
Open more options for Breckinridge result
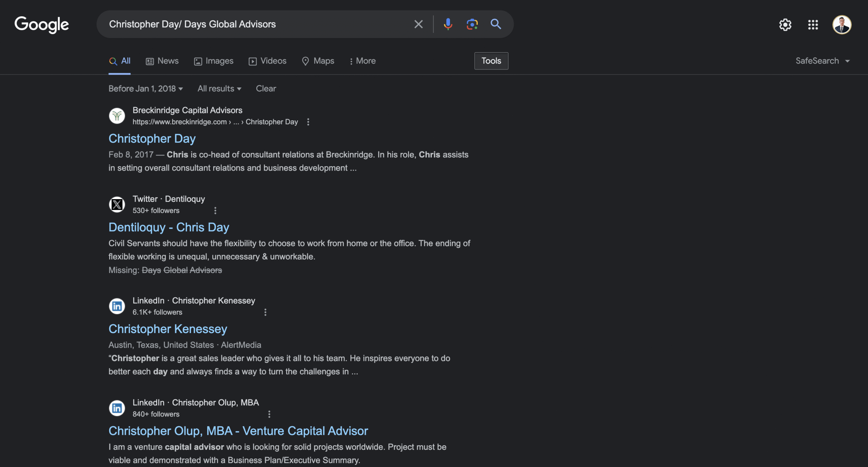pos(308,122)
